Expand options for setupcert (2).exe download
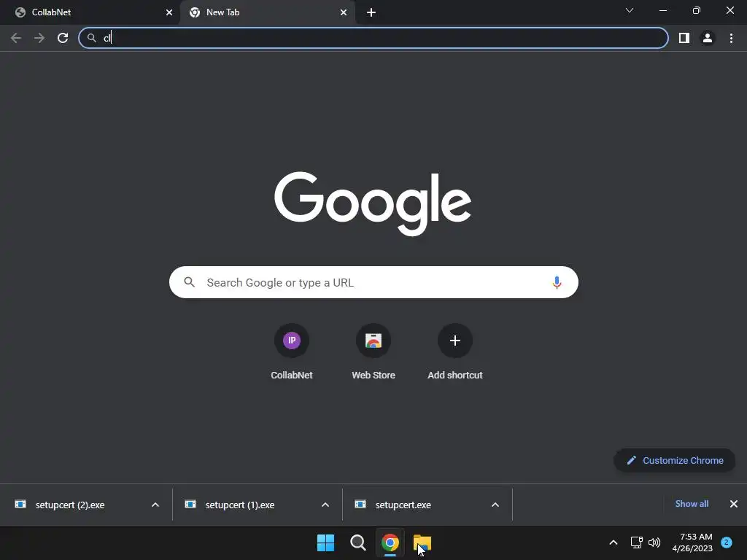Viewport: 747px width, 560px height. 155,505
